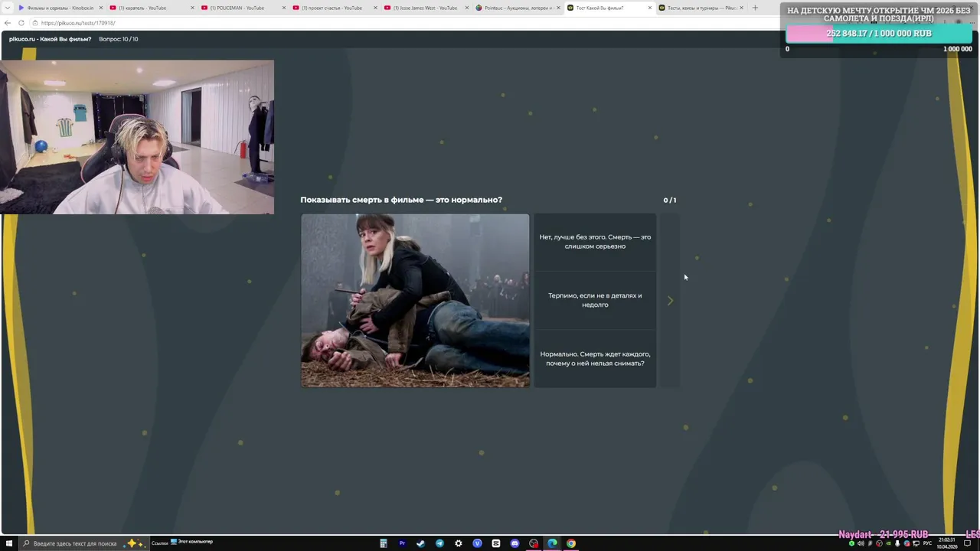
Task: Open a new browser tab with the plus button
Action: (x=755, y=8)
